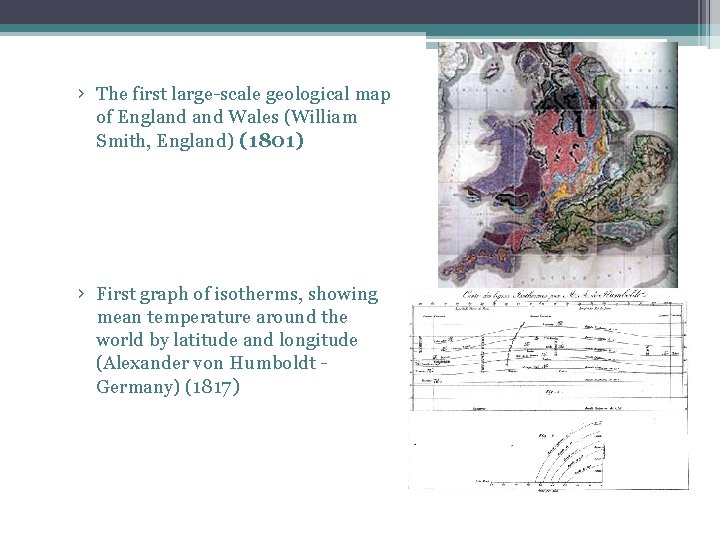720x540 pixels.
Task: Click the text '(Alexander von Humboldt –'
Action: pos(211,363)
